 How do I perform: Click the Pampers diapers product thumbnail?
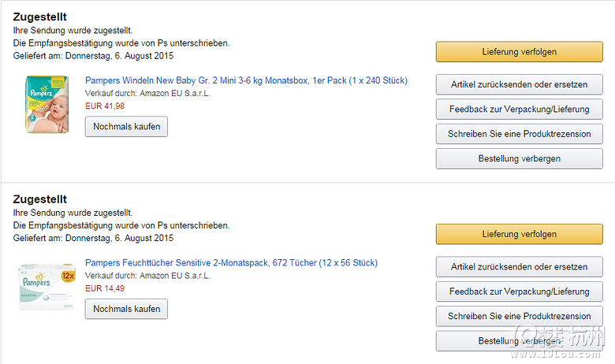(x=47, y=104)
